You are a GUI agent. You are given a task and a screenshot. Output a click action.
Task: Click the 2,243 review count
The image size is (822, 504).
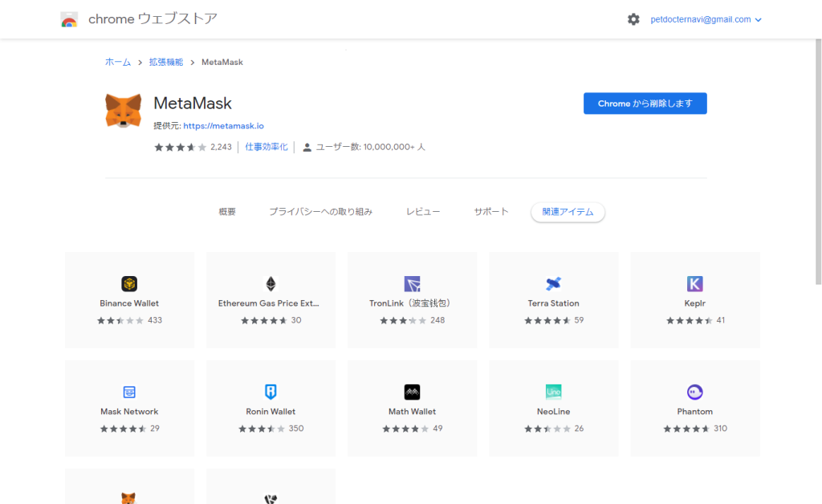click(x=221, y=147)
